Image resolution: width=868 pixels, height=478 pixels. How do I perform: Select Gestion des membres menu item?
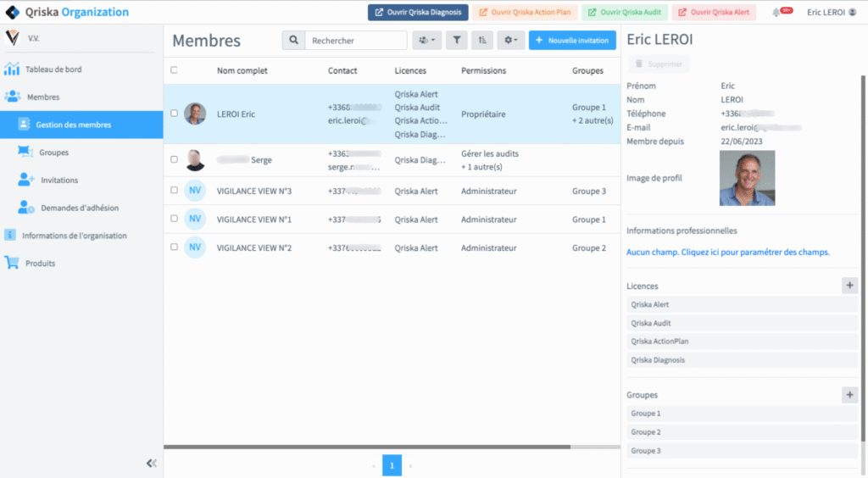81,125
